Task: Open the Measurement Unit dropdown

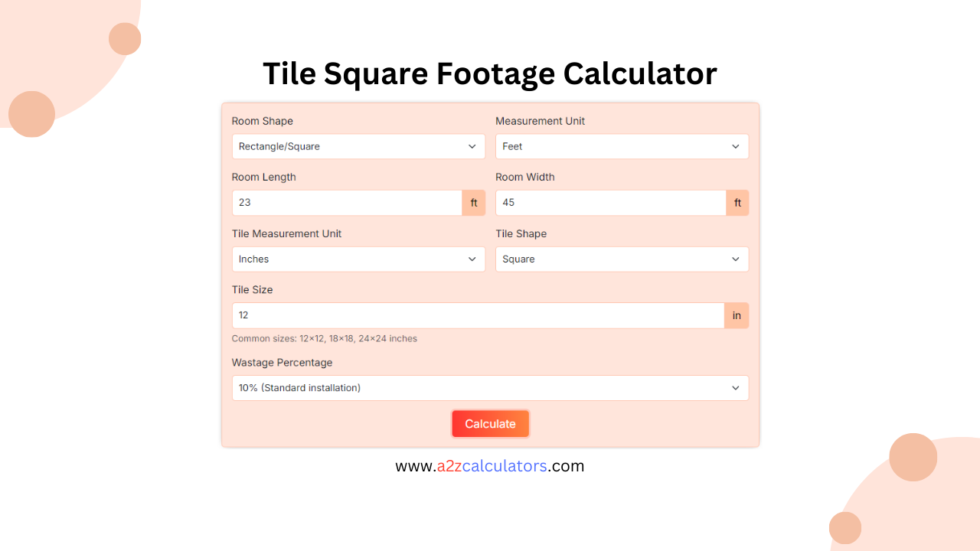Action: point(622,146)
